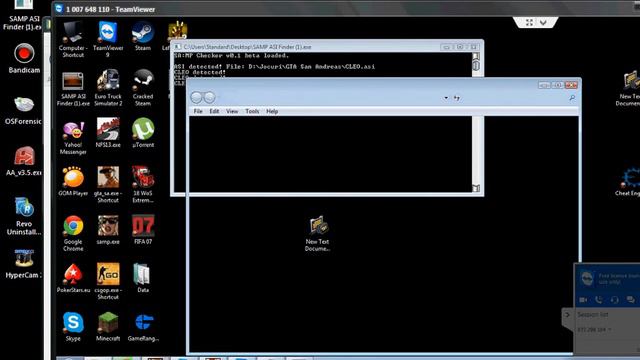
Task: Open Google Chrome desktop icon
Action: 73,233
